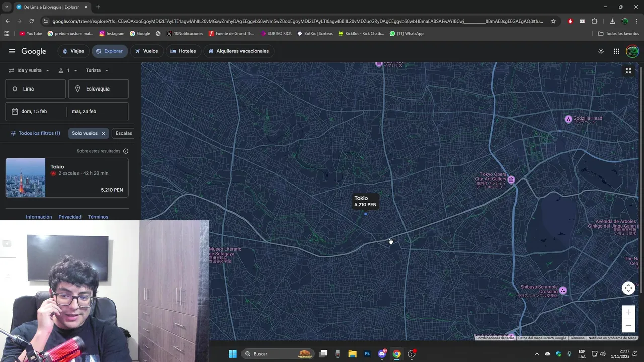Screen dimensions: 644x362
Task: Open File Explorer from the taskbar
Action: (x=353, y=354)
